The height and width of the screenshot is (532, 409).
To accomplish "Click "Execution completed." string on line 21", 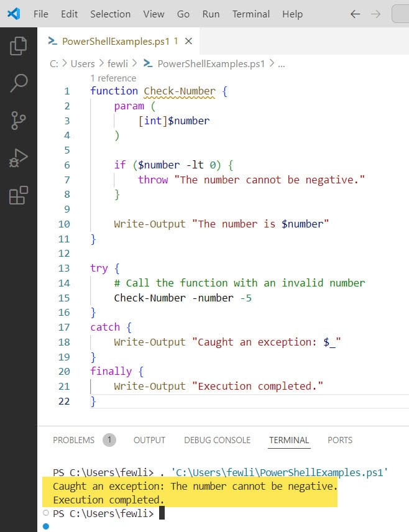I will 257,386.
